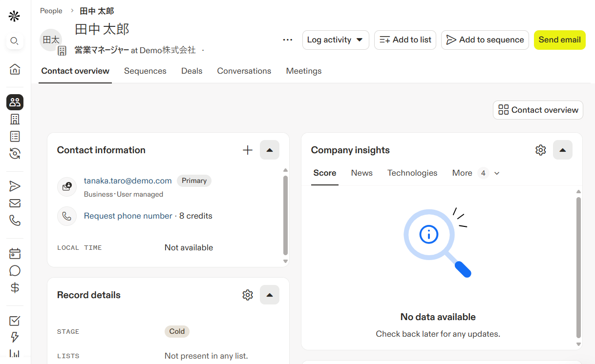Image resolution: width=595 pixels, height=364 pixels.
Task: Collapse the Contact information panel
Action: click(x=270, y=150)
